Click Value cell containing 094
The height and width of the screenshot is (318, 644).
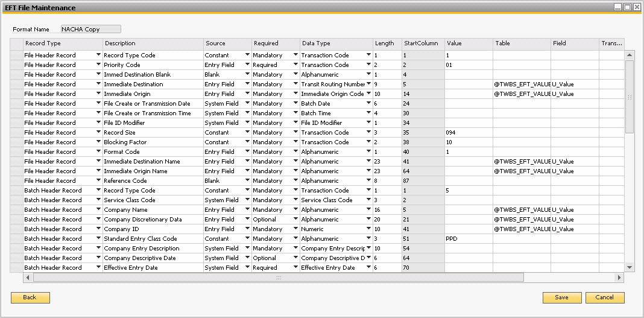coord(469,132)
